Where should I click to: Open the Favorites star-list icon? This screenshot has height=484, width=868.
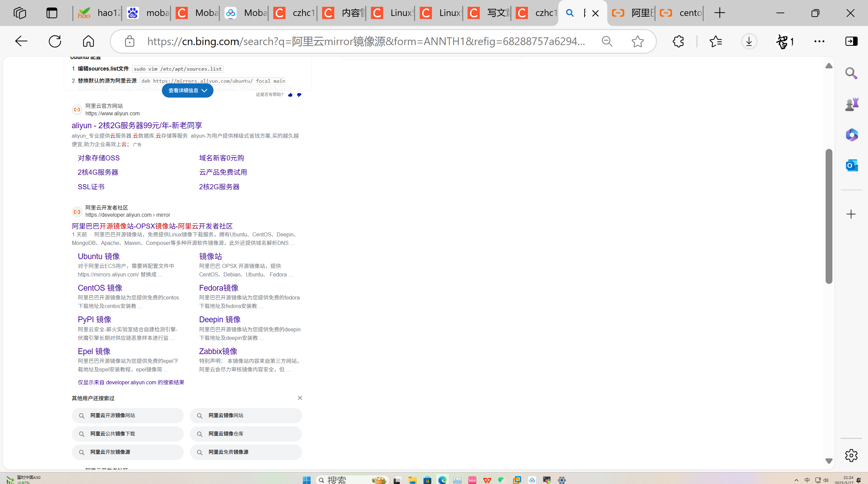715,41
